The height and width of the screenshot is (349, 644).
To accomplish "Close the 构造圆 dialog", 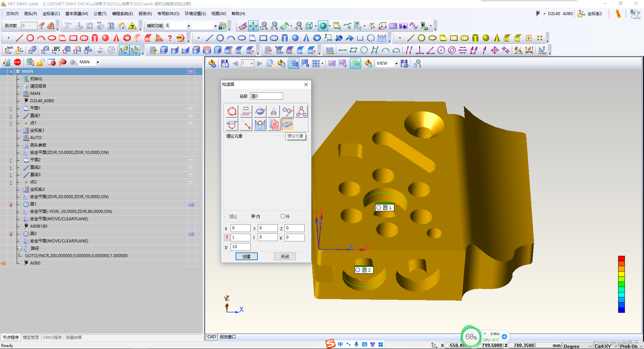I will coord(306,84).
